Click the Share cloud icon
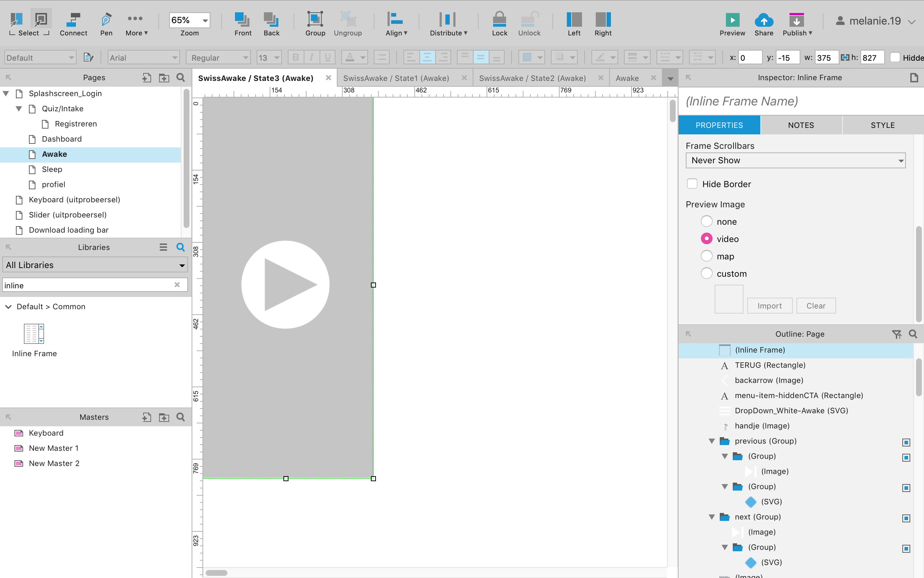924x578 pixels. [763, 20]
